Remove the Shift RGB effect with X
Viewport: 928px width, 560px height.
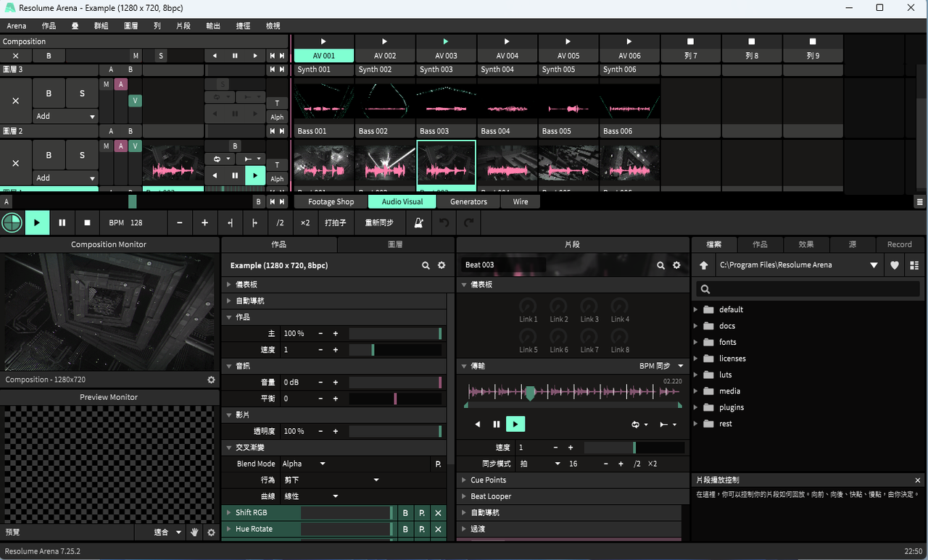pyautogui.click(x=438, y=513)
